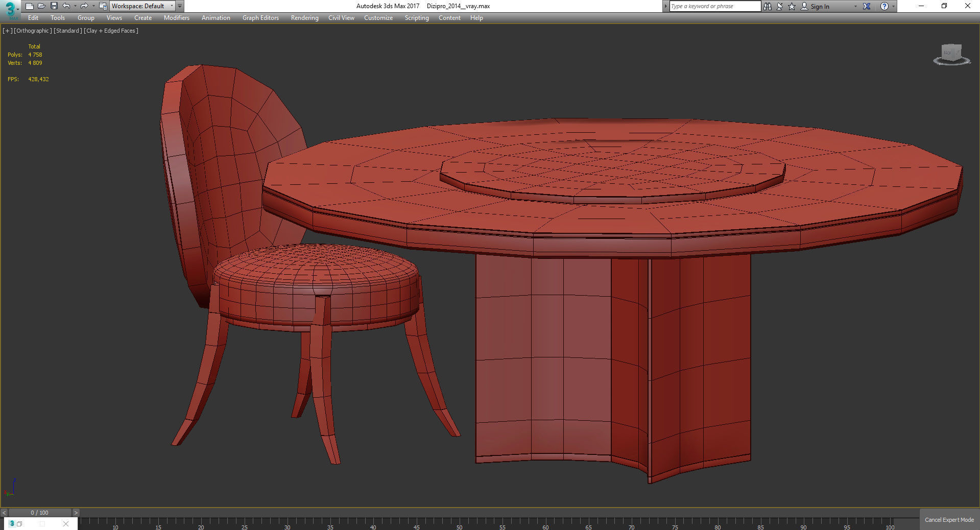Viewport: 980px width, 530px height.
Task: Close the small floating bar
Action: point(66,523)
